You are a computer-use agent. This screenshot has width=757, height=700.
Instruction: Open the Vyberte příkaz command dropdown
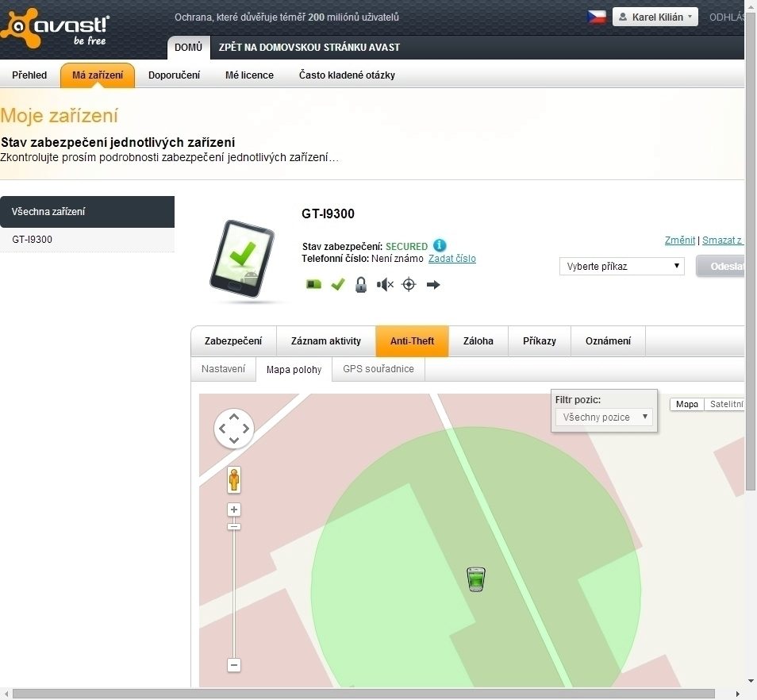622,266
